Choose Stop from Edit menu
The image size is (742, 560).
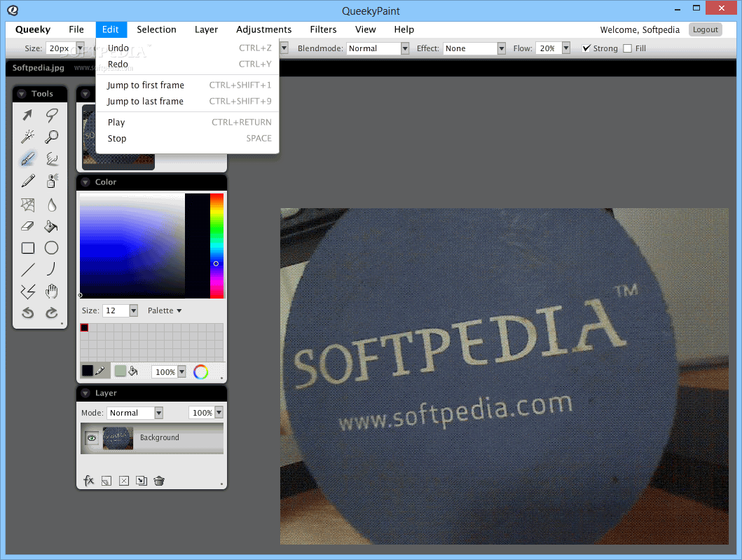(x=187, y=138)
